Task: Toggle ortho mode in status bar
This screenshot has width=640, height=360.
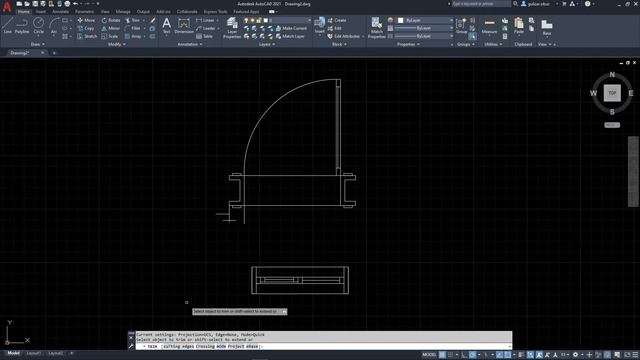Action: 464,355
